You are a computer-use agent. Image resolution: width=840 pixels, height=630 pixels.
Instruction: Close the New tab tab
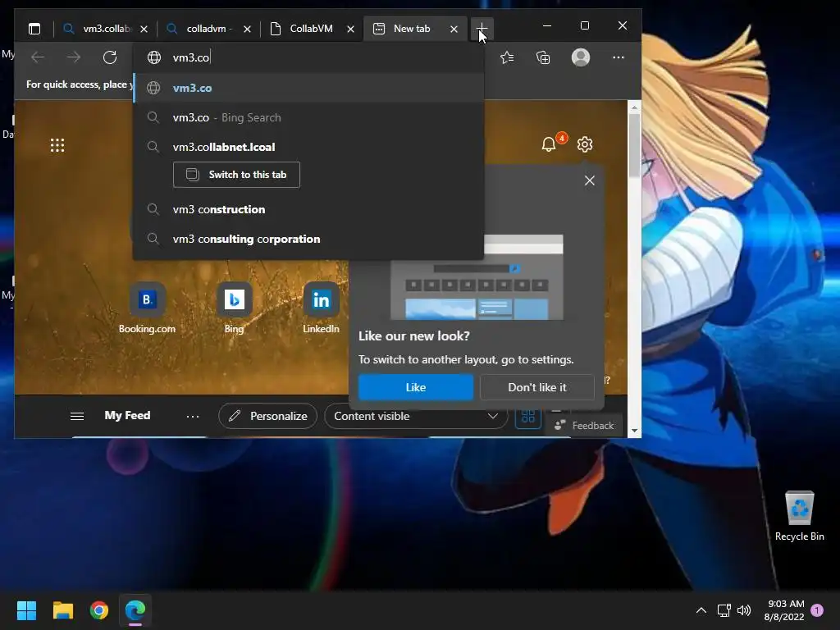454,29
